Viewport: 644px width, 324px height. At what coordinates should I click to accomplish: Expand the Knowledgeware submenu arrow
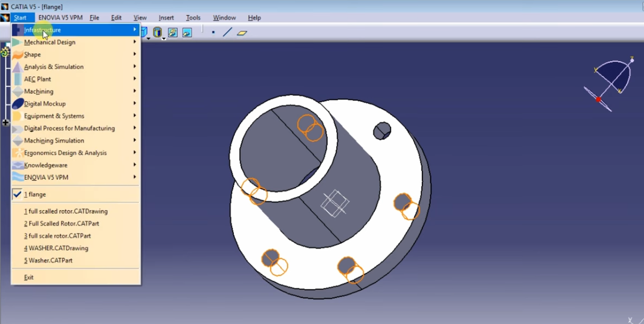tap(135, 166)
